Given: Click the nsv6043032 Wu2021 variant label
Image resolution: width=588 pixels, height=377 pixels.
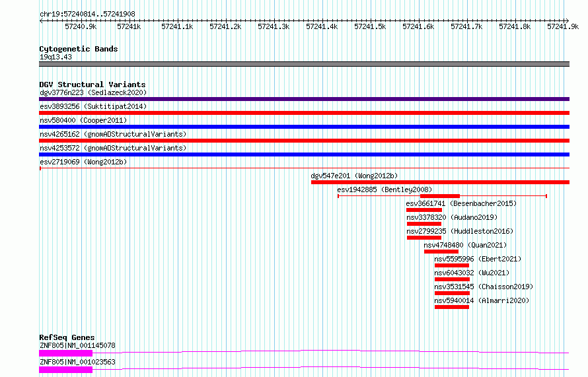Looking at the screenshot, I should 472,273.
